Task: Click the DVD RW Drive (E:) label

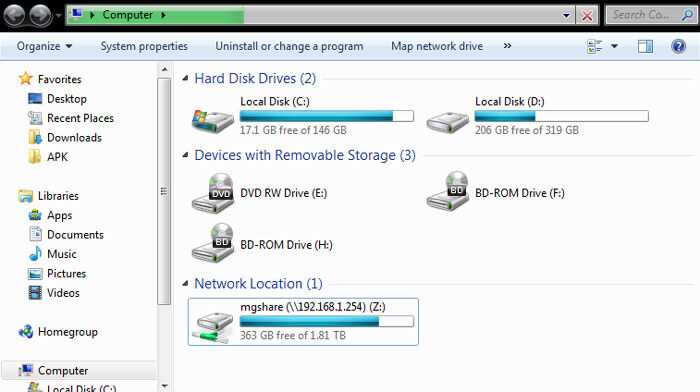Action: coord(283,193)
